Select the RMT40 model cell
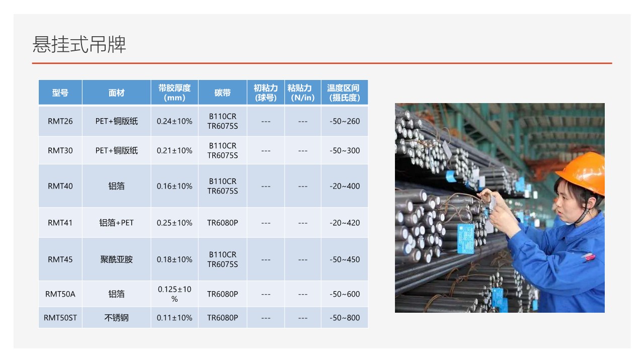 tap(60, 186)
